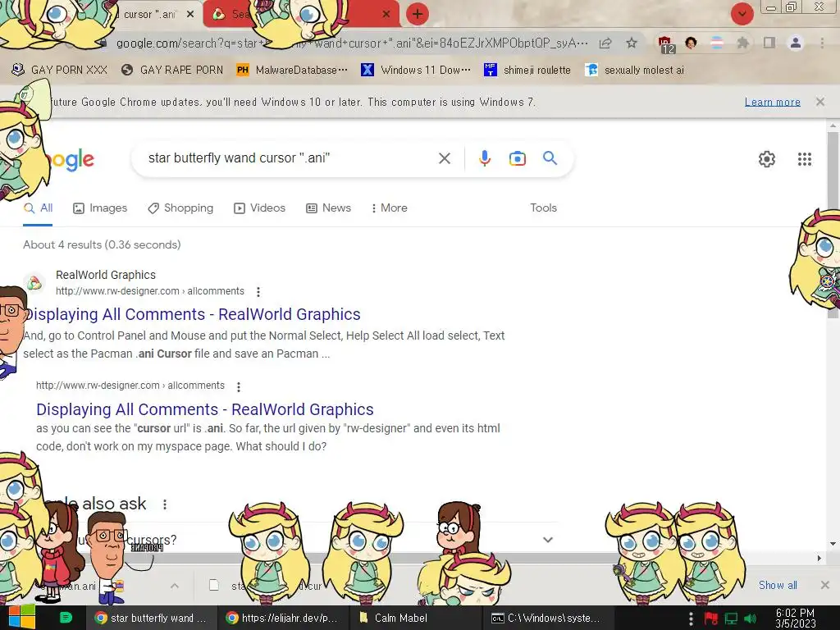Open options for first rw-designer result
The height and width of the screenshot is (630, 840).
pos(258,291)
